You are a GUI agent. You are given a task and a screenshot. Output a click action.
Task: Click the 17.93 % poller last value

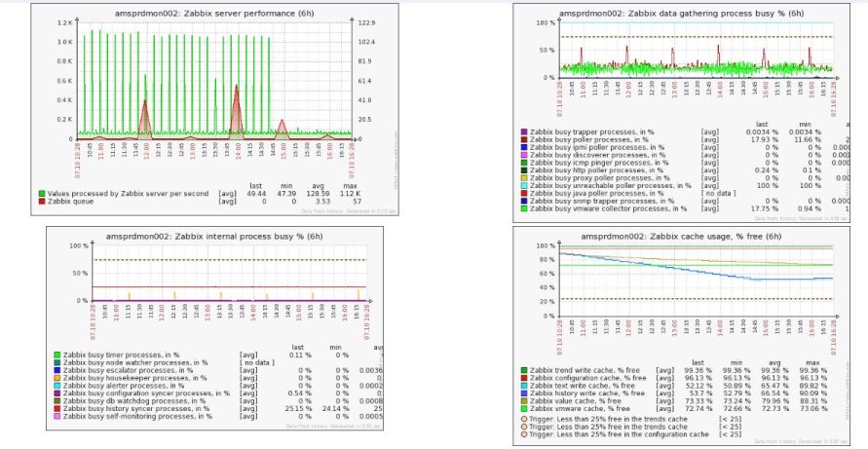pyautogui.click(x=765, y=140)
